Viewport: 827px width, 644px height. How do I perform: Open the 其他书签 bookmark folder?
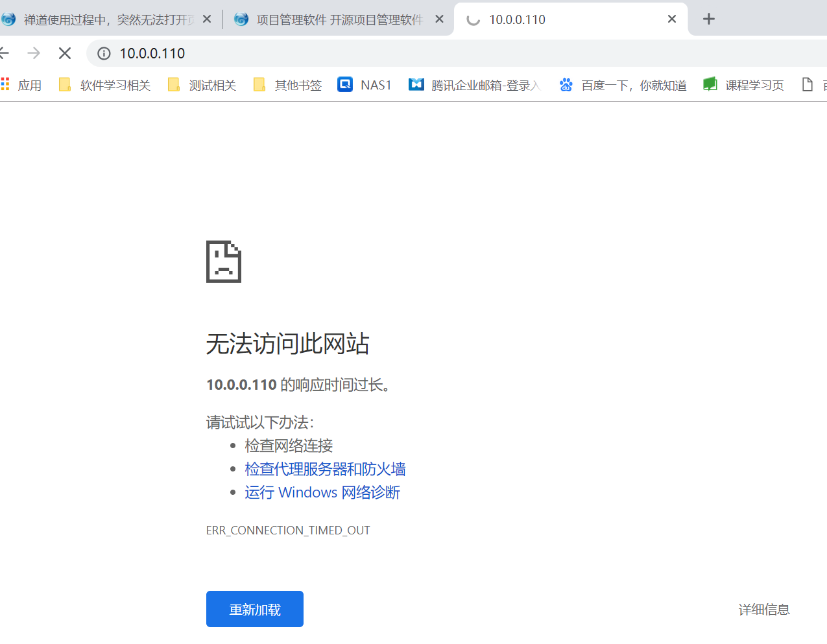287,85
